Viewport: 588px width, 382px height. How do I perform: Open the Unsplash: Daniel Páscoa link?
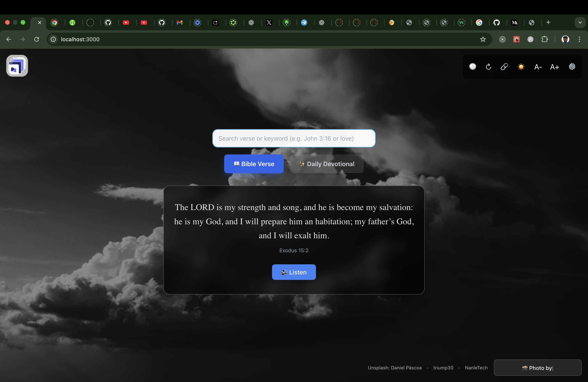tap(395, 368)
